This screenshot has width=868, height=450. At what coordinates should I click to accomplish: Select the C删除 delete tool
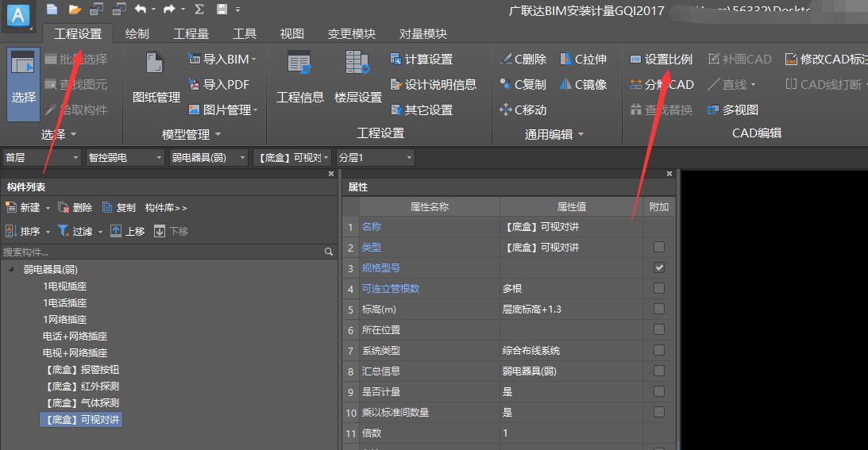(523, 60)
